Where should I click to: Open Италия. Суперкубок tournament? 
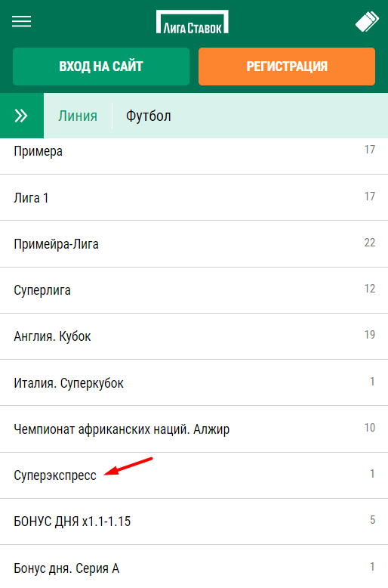click(194, 383)
